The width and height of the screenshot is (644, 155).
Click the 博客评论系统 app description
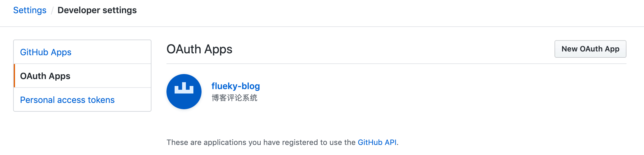point(234,98)
